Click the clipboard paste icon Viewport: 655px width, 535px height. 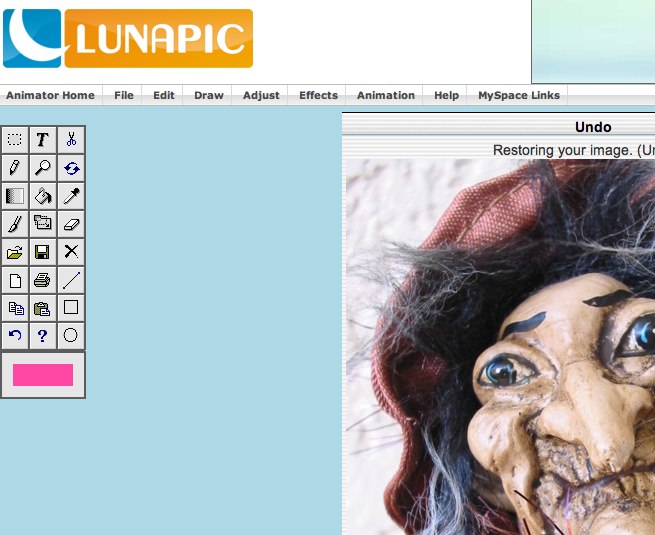click(43, 308)
